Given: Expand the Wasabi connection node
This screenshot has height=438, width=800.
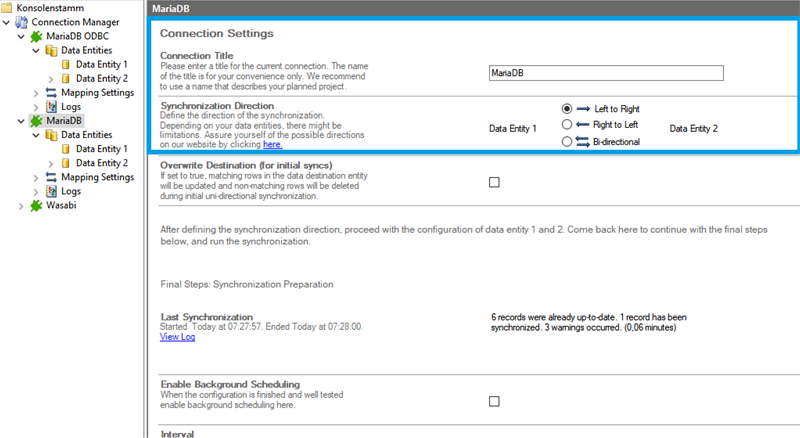Looking at the screenshot, I should (22, 205).
